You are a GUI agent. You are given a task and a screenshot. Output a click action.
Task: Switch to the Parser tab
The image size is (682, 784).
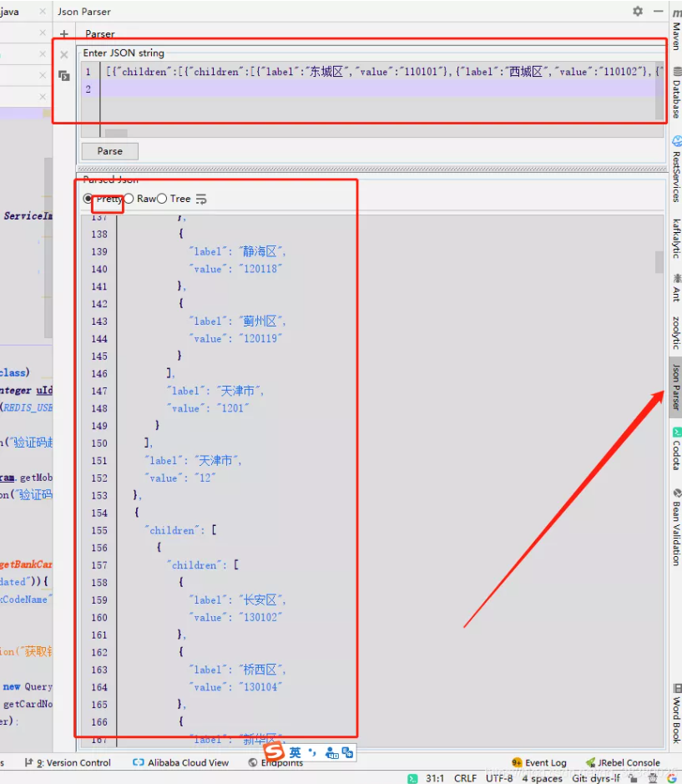[x=99, y=33]
